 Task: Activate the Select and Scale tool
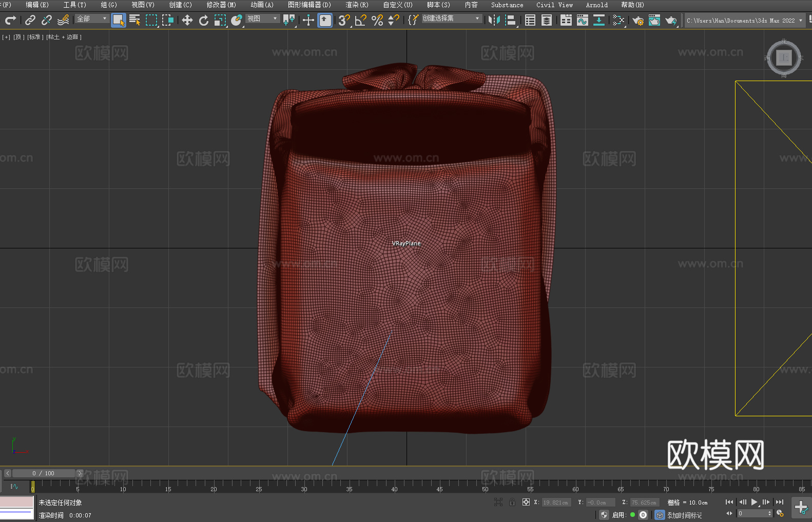[220, 20]
